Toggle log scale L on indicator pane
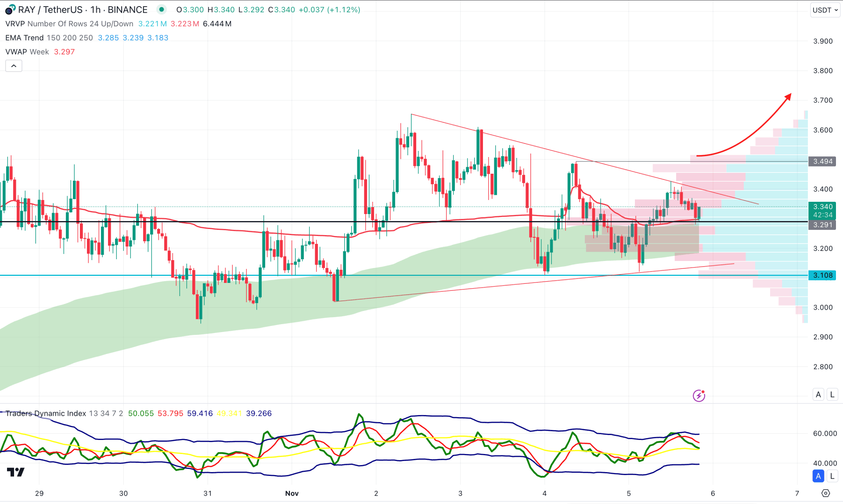843x504 pixels. click(832, 476)
